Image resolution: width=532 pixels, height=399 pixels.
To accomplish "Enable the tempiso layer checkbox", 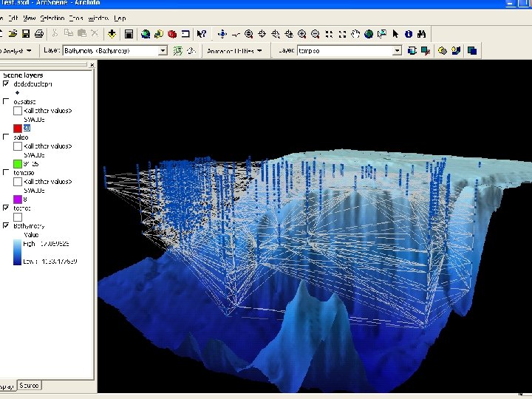I will [6, 172].
